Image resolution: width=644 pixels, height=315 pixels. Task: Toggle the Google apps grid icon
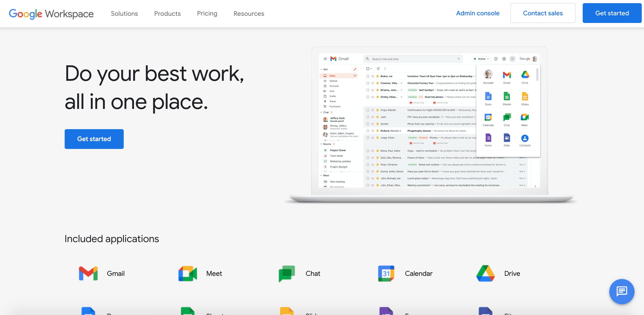tap(512, 59)
